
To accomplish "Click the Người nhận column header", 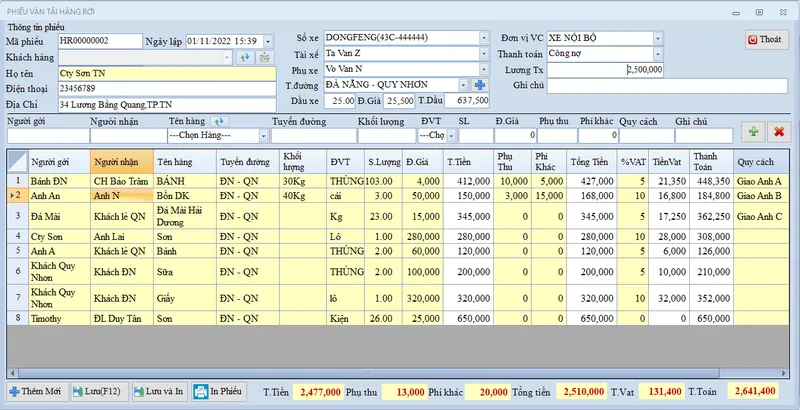I will (x=122, y=162).
